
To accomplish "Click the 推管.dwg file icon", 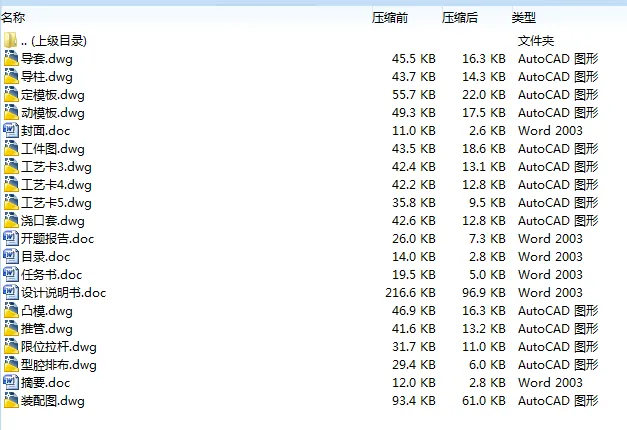I will coord(11,328).
